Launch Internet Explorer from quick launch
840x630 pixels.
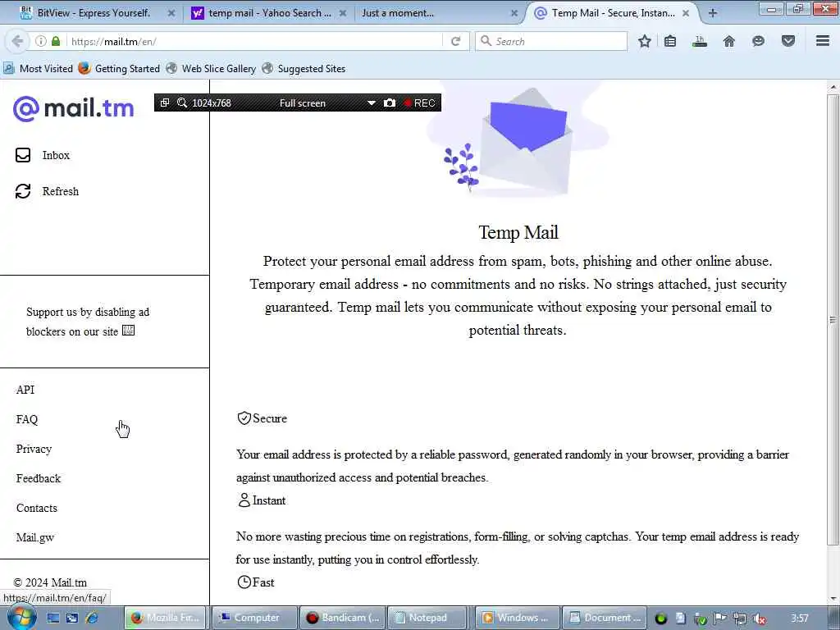click(92, 619)
